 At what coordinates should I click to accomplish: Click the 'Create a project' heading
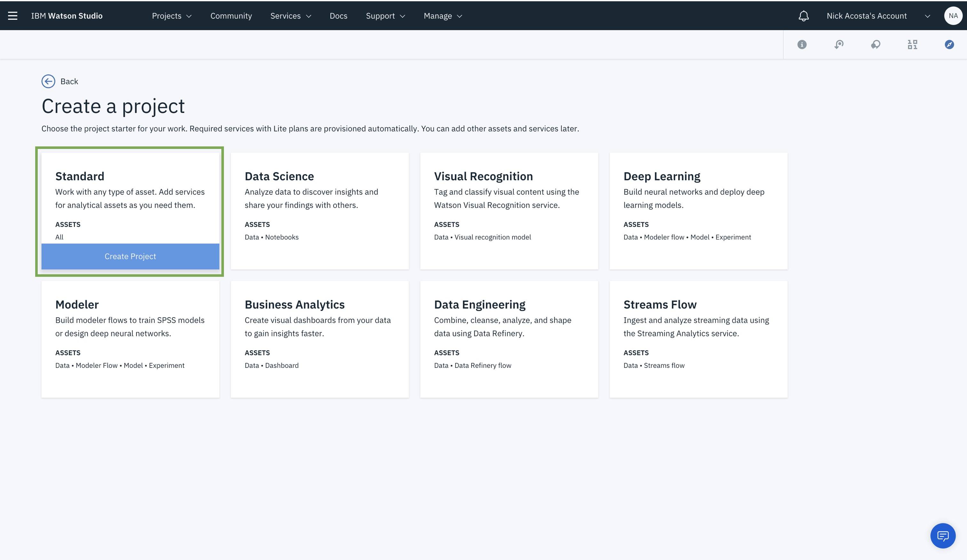click(113, 106)
